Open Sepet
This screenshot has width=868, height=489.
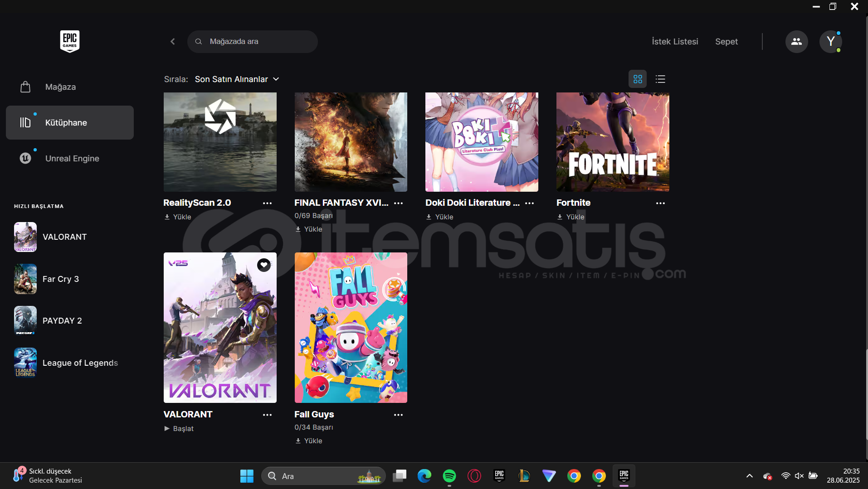pos(727,41)
